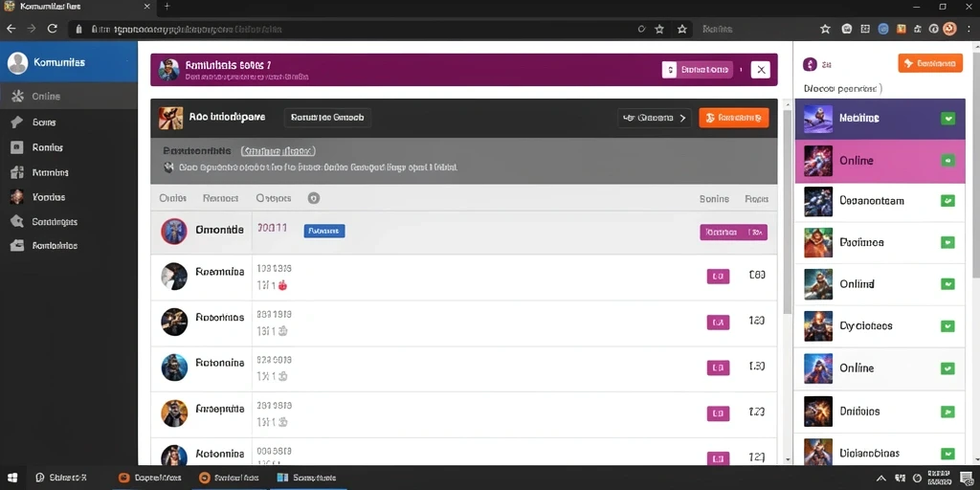Click the right panel's vertical scrollbar
The height and width of the screenshot is (490, 980).
click(975, 163)
